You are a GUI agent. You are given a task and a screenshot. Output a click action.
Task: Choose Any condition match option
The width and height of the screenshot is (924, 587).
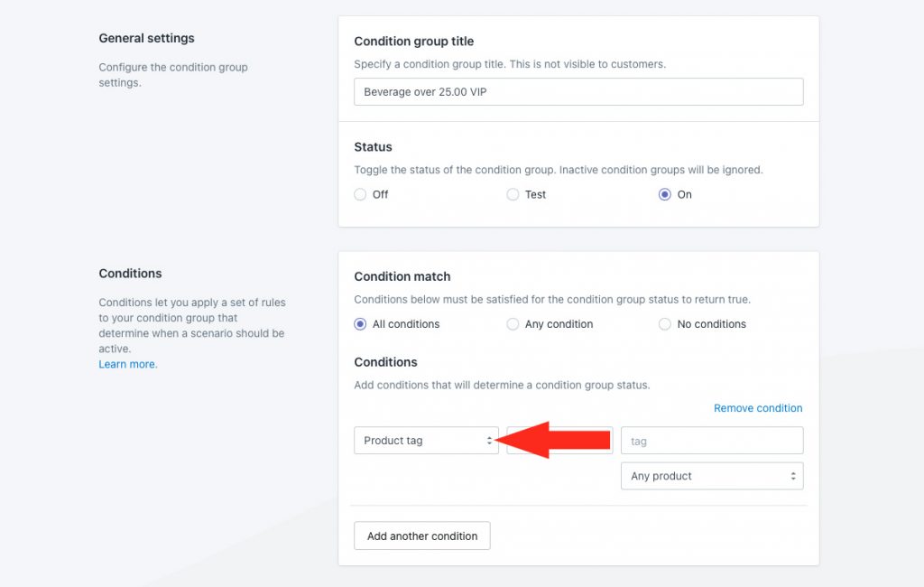point(513,324)
